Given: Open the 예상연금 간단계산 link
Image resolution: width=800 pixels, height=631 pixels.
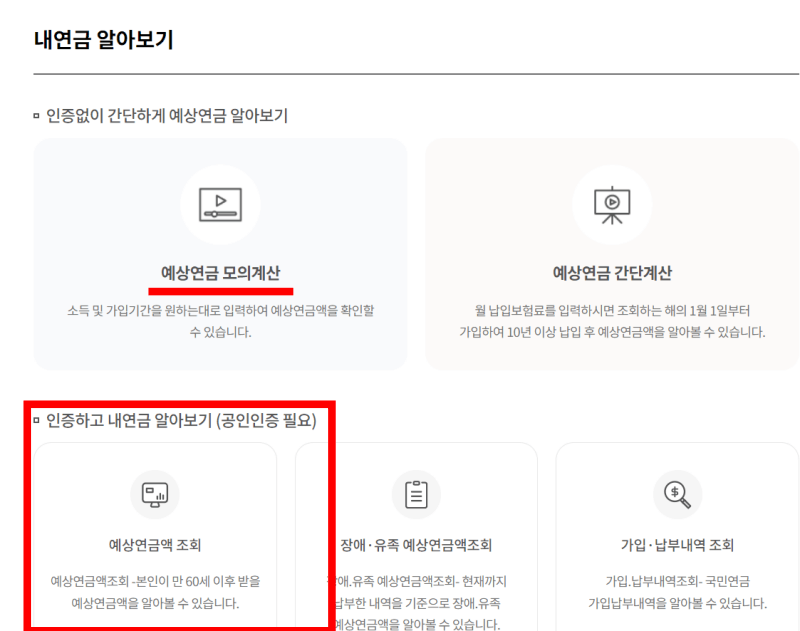Looking at the screenshot, I should [613, 273].
